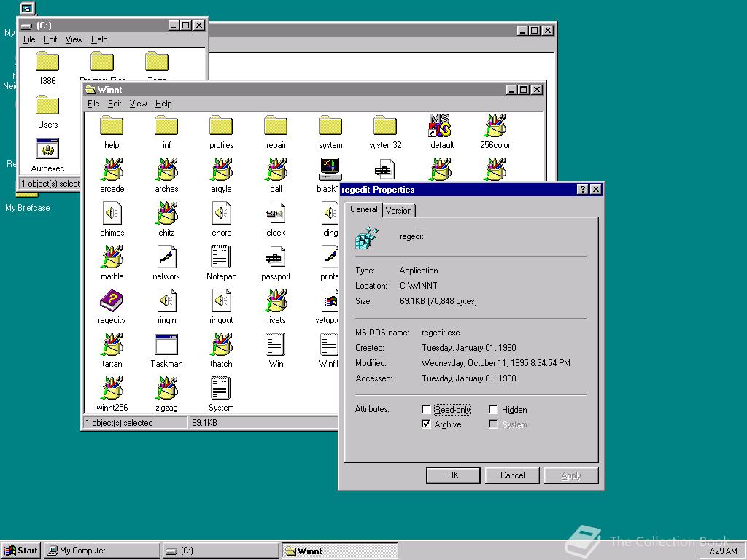Uncheck the Archive attribute checkbox
This screenshot has height=560, width=747.
[426, 424]
